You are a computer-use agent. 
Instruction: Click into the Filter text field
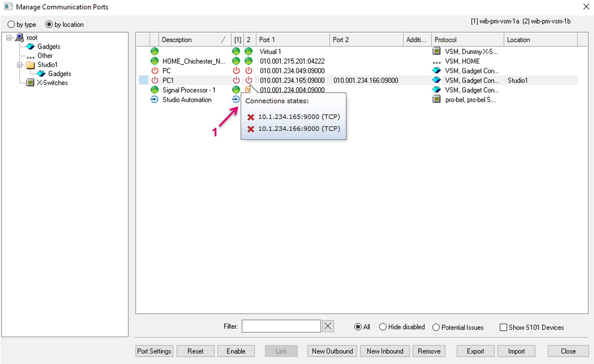[x=281, y=326]
